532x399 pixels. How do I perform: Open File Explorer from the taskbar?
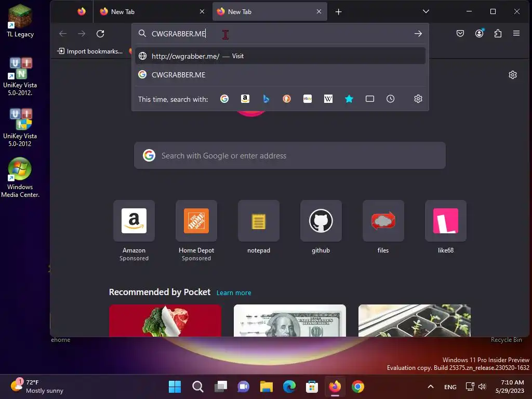click(267, 387)
